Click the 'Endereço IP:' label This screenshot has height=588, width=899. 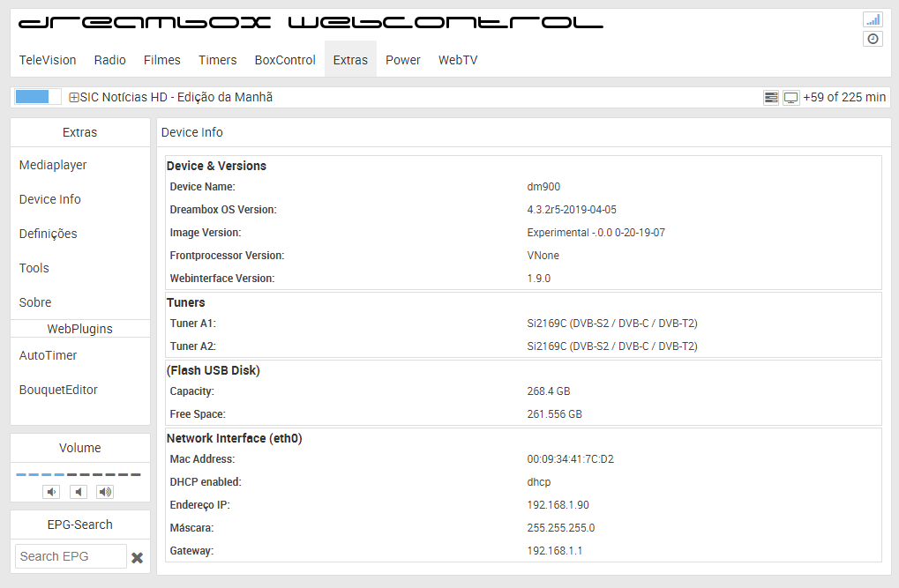click(x=199, y=505)
